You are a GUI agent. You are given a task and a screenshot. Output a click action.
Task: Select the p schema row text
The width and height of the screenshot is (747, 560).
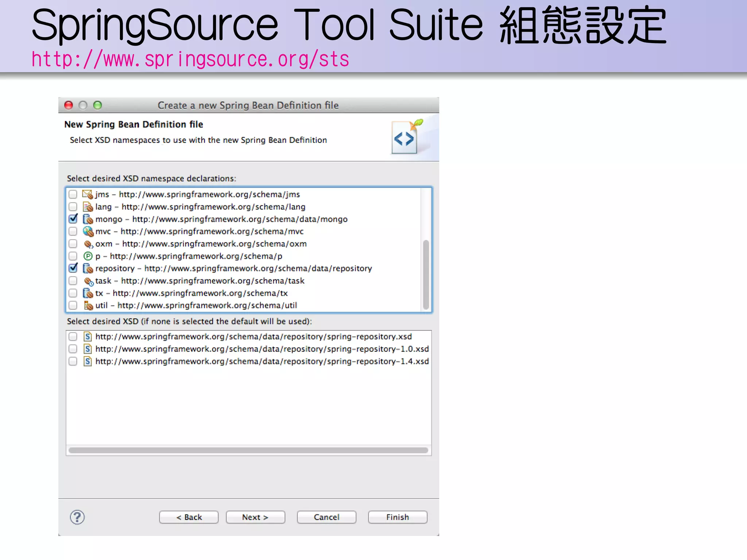tap(189, 256)
